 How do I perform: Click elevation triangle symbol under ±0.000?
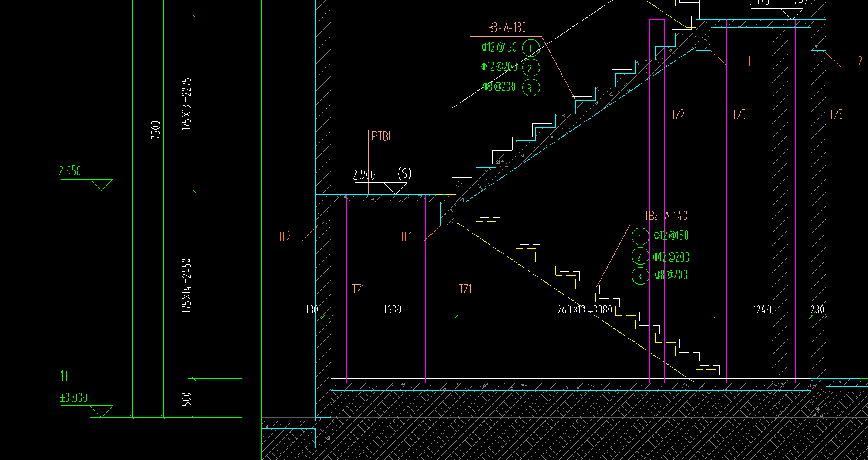[x=102, y=411]
